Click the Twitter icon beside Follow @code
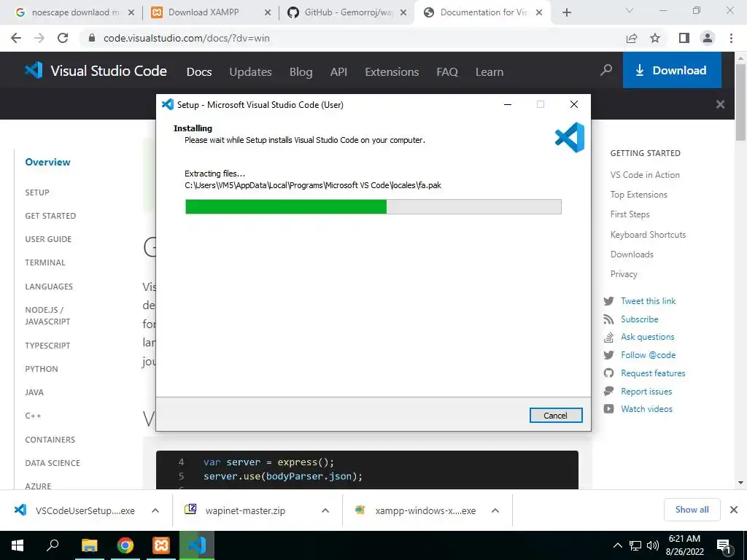This screenshot has height=560, width=747. [608, 355]
